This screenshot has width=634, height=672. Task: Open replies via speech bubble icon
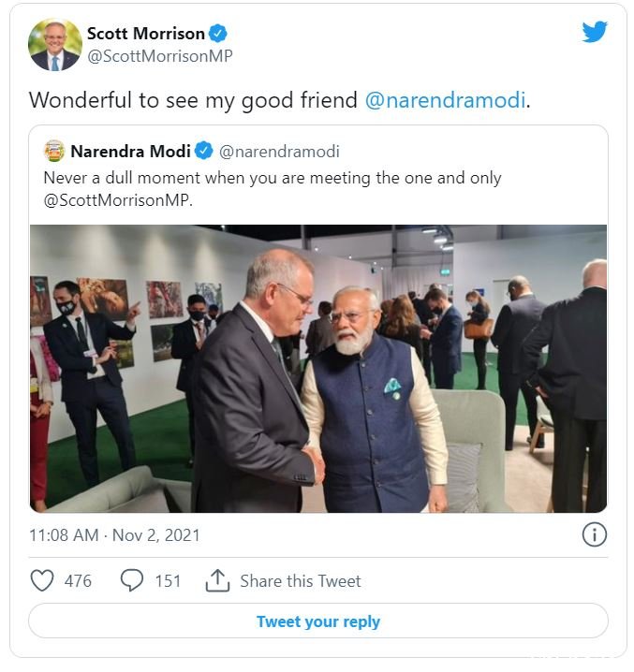[132, 580]
